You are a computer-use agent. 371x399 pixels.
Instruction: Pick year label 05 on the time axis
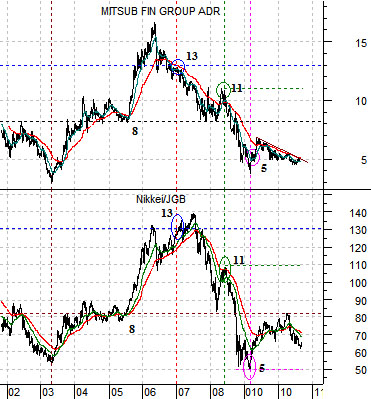(117, 392)
